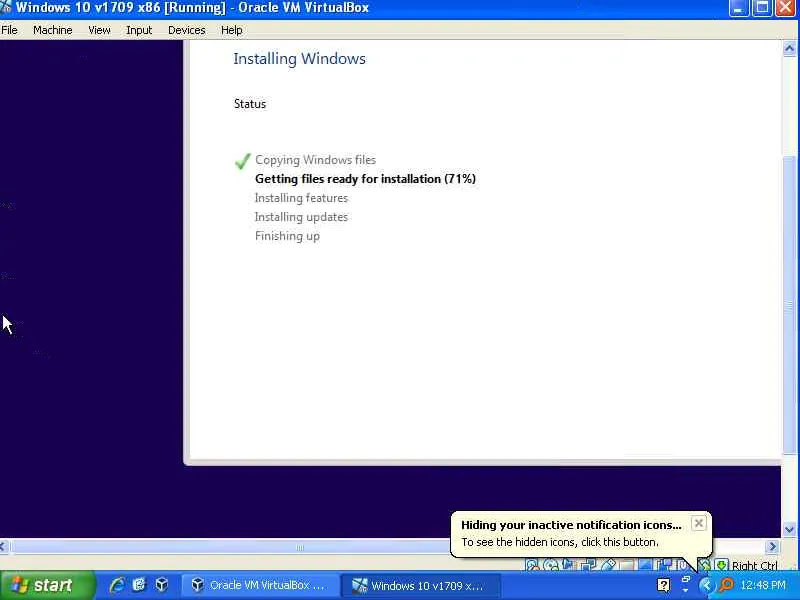The height and width of the screenshot is (600, 800).
Task: Click horizontal scrollbar right arrow
Action: (772, 546)
